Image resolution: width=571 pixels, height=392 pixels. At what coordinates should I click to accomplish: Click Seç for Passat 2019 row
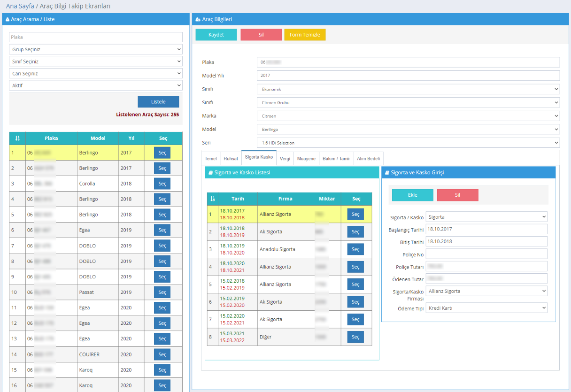[162, 292]
